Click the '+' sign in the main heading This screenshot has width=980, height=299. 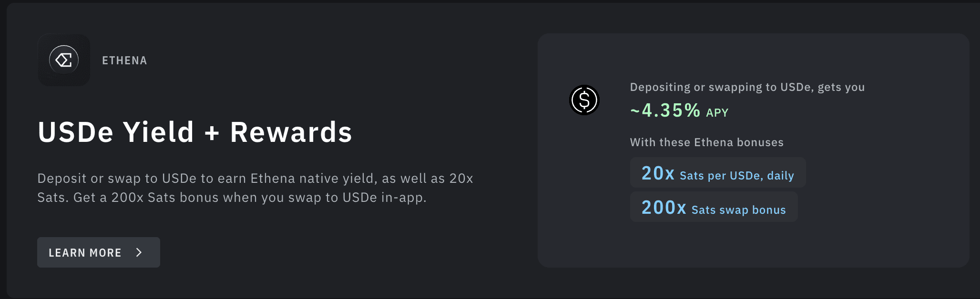[x=212, y=133]
